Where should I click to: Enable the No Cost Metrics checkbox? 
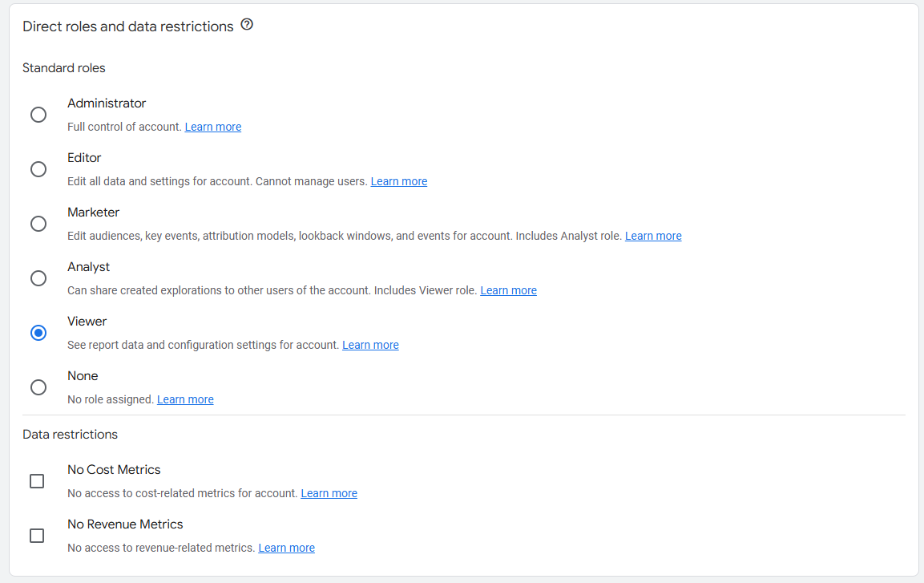(37, 481)
